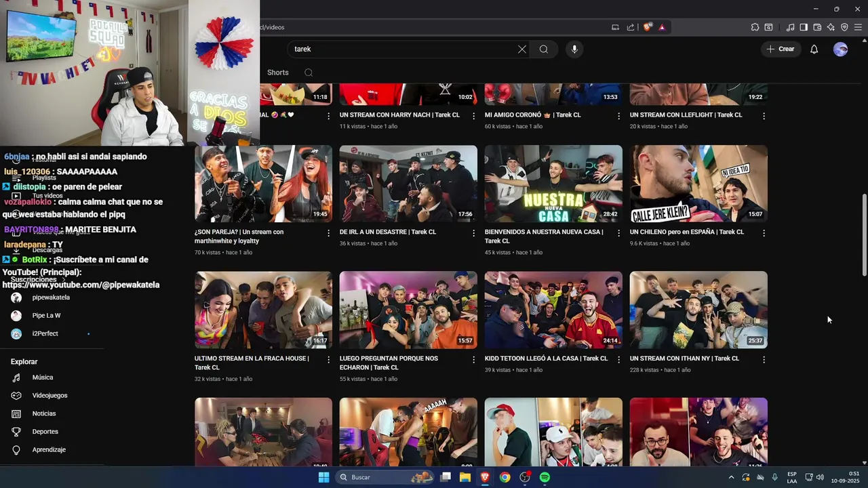The height and width of the screenshot is (488, 868).
Task: Open the browser hamburger main menu
Action: (858, 27)
